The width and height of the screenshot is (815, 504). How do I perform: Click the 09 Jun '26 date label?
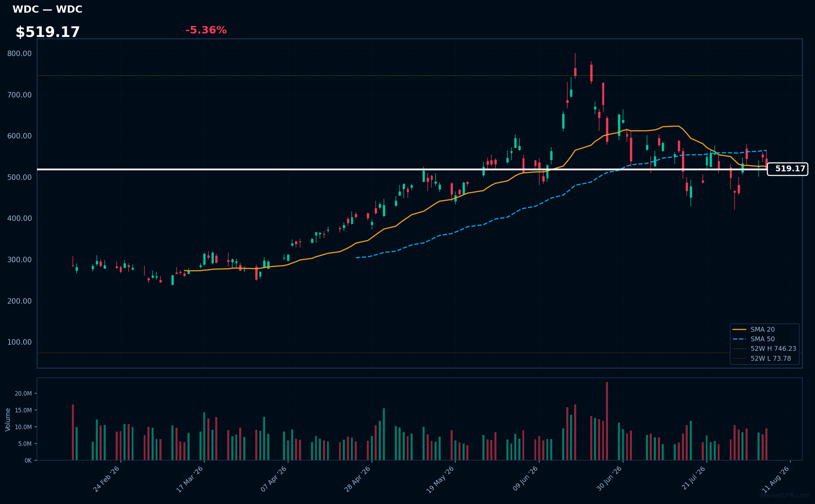(526, 479)
